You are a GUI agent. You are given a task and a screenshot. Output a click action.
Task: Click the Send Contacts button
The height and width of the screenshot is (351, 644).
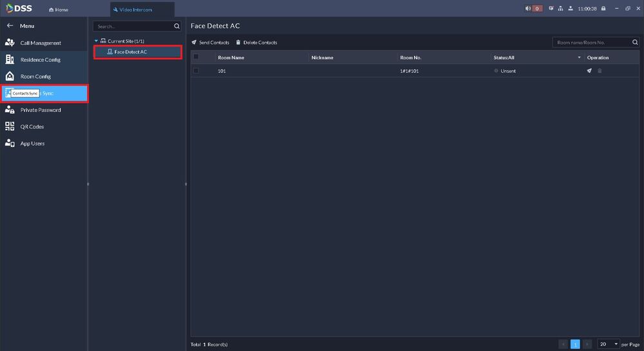[211, 43]
